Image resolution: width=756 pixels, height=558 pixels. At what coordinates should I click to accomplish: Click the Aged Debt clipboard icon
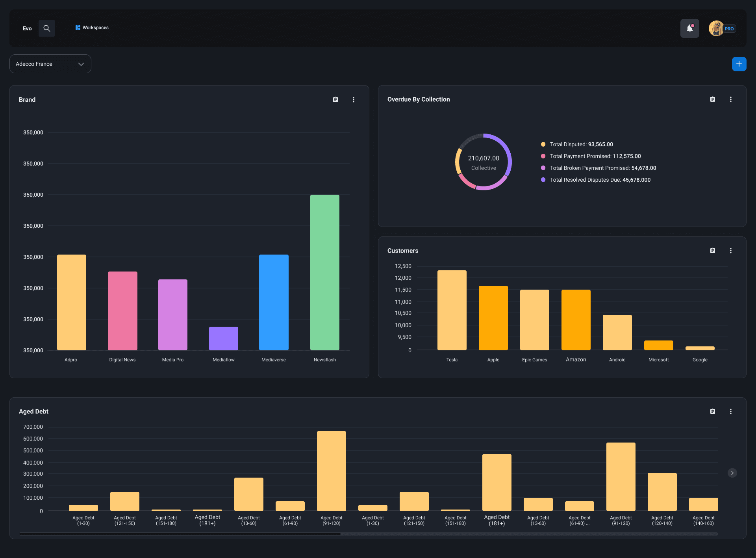713,411
